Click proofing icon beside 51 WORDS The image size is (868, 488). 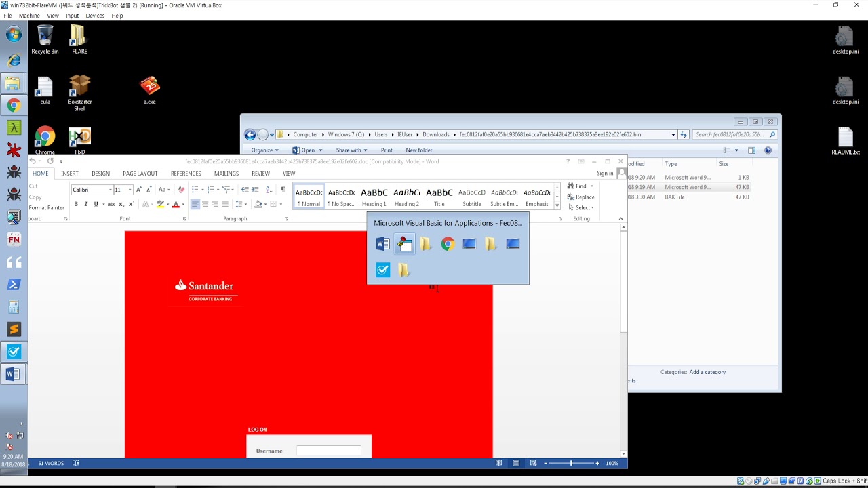tap(76, 463)
